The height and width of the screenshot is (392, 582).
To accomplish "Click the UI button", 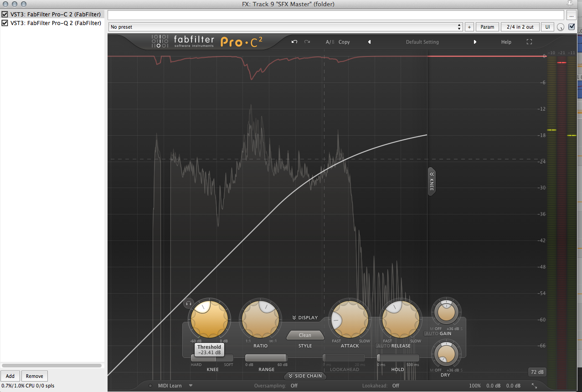I will (x=547, y=27).
